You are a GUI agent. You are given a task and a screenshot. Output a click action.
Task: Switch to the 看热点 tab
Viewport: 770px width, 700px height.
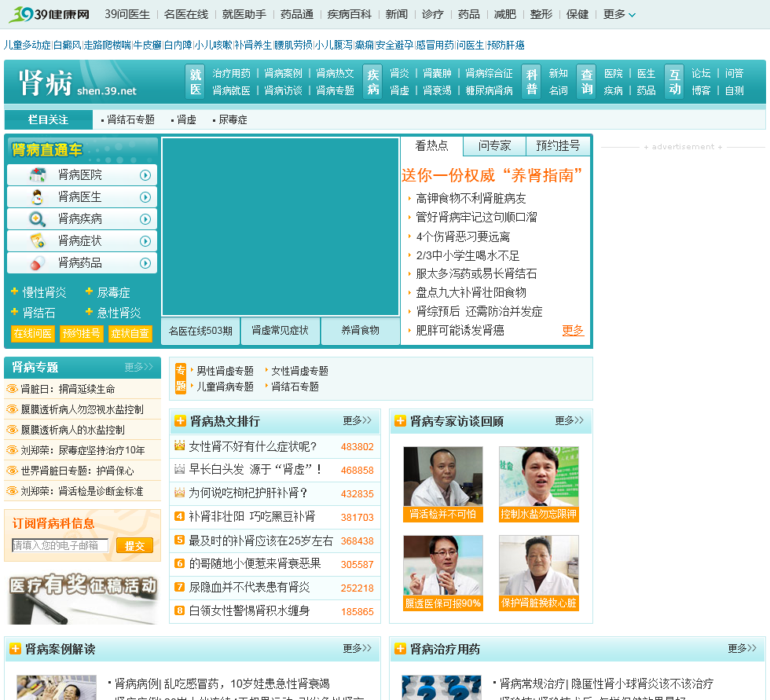click(431, 146)
